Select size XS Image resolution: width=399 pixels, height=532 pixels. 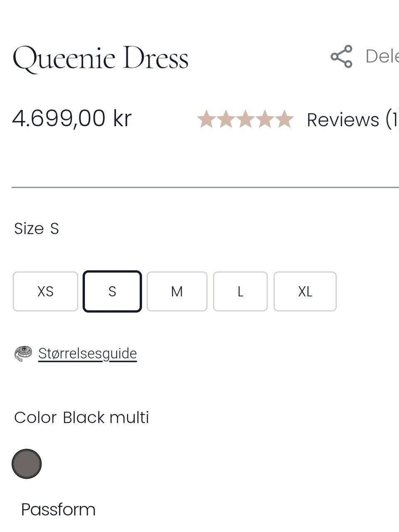45,291
